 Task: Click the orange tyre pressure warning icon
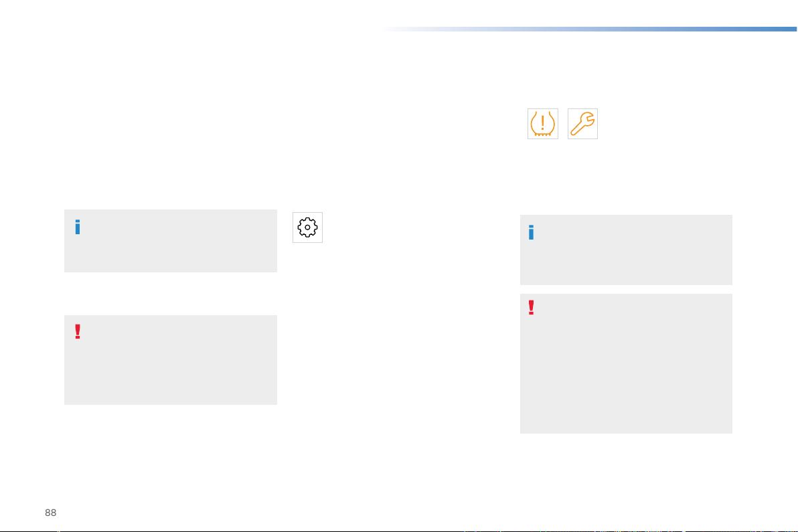click(x=542, y=124)
